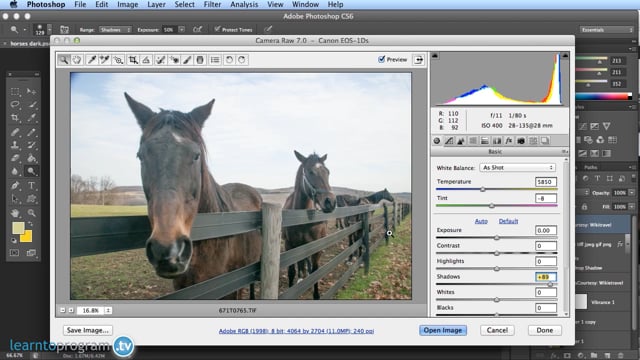Screen dimensions: 640x360
Task: Select the Camera Raw Zoom tool
Action: pos(64,60)
